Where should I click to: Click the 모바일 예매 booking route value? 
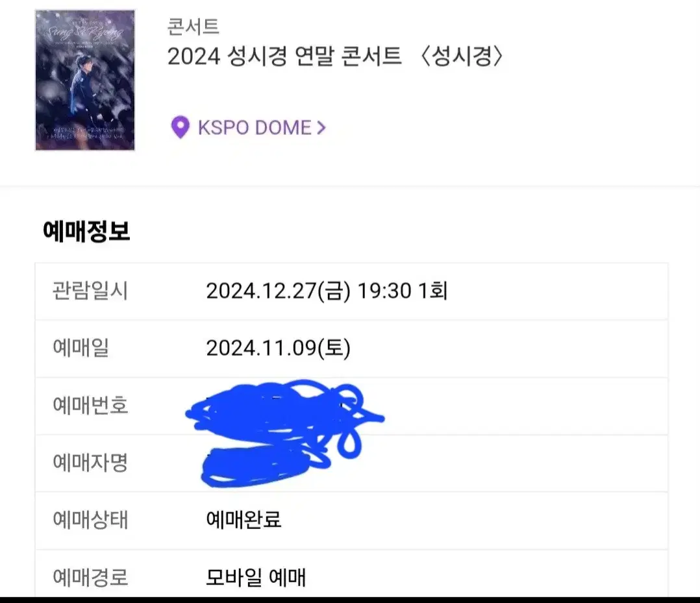(255, 576)
